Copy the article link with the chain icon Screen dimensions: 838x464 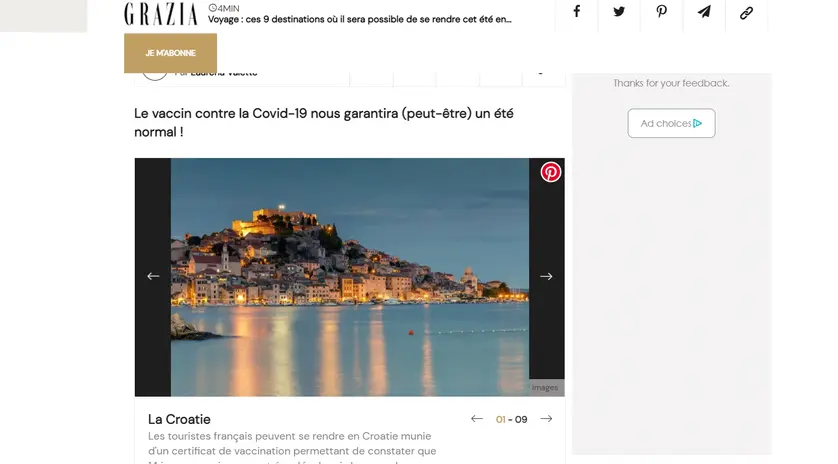(746, 13)
